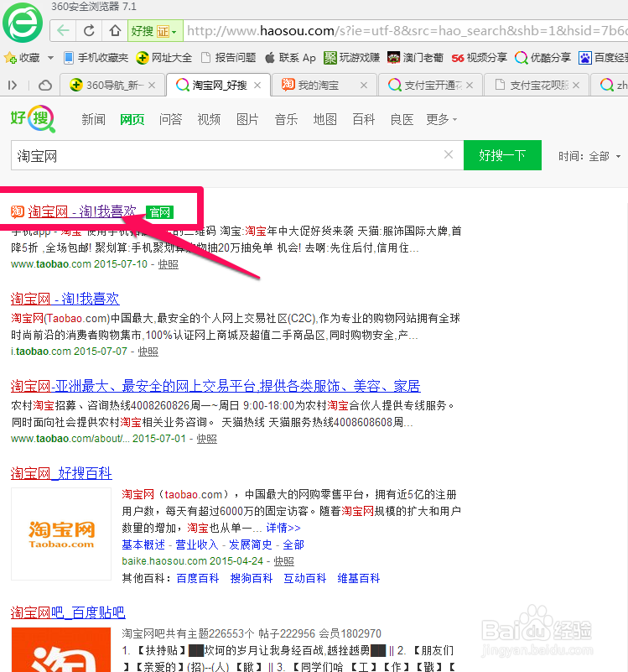The height and width of the screenshot is (672, 628).
Task: Open 快照 for i.taobao.com result
Action: click(148, 352)
